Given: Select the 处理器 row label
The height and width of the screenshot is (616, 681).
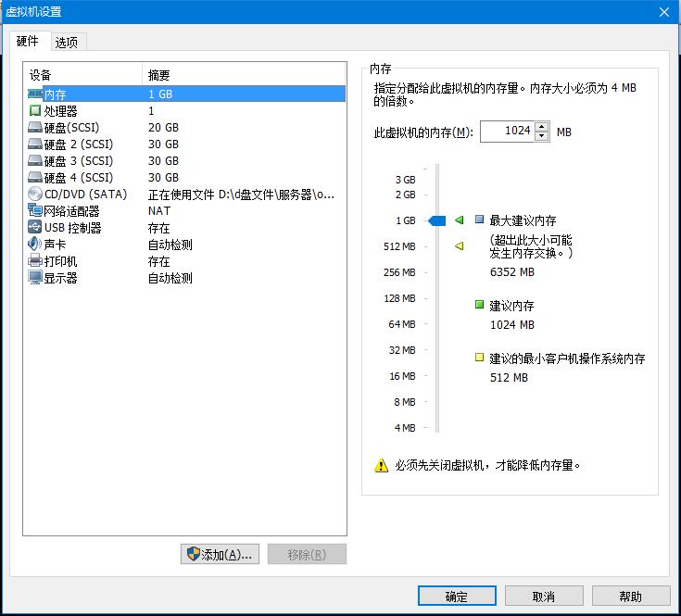Looking at the screenshot, I should tap(61, 111).
